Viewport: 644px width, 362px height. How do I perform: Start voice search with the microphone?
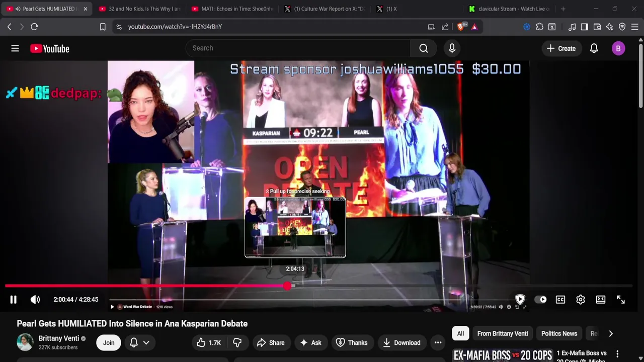452,48
